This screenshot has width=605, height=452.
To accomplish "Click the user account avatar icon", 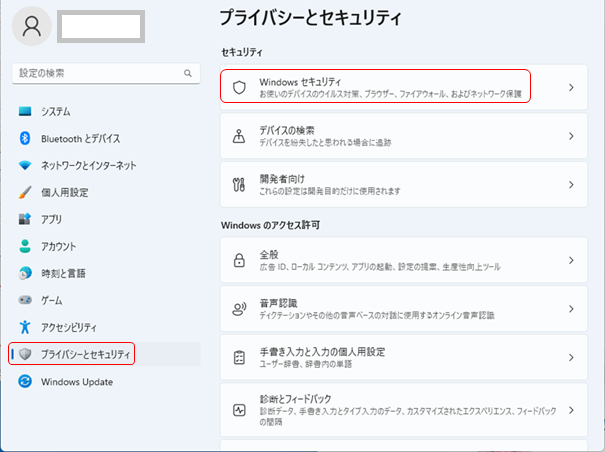I will pyautogui.click(x=31, y=26).
